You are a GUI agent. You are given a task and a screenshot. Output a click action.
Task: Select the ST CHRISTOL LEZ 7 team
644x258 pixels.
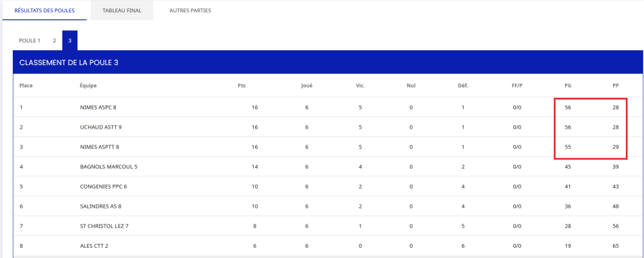[104, 226]
